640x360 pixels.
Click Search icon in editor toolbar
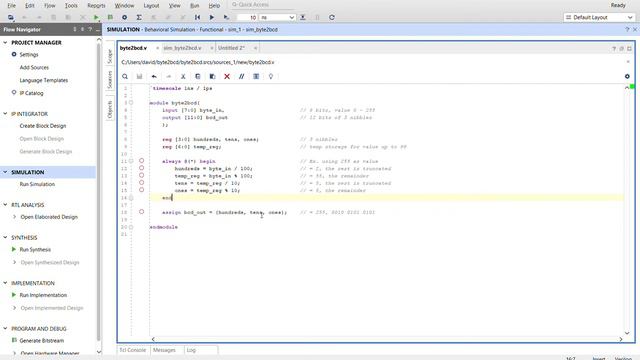coord(125,76)
